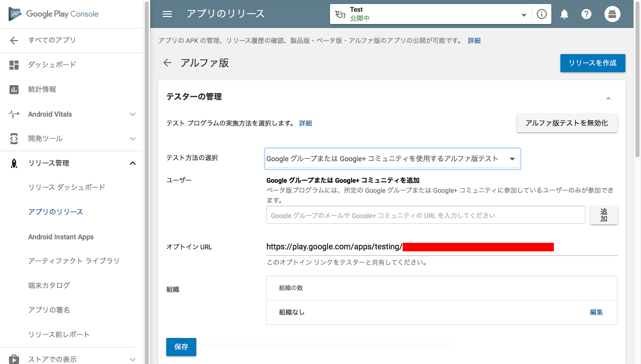Click the main page vertical scrollbar
This screenshot has width=641, height=364.
click(x=637, y=79)
